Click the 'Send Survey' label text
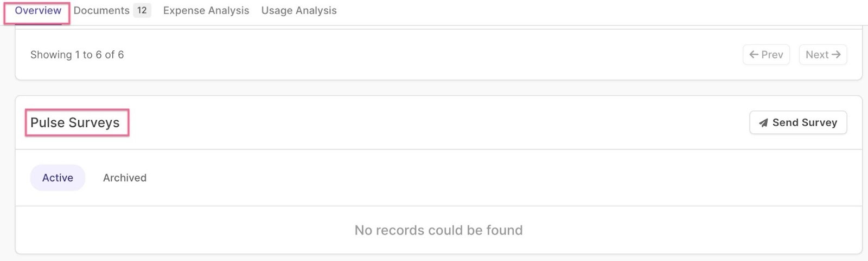 [805, 123]
